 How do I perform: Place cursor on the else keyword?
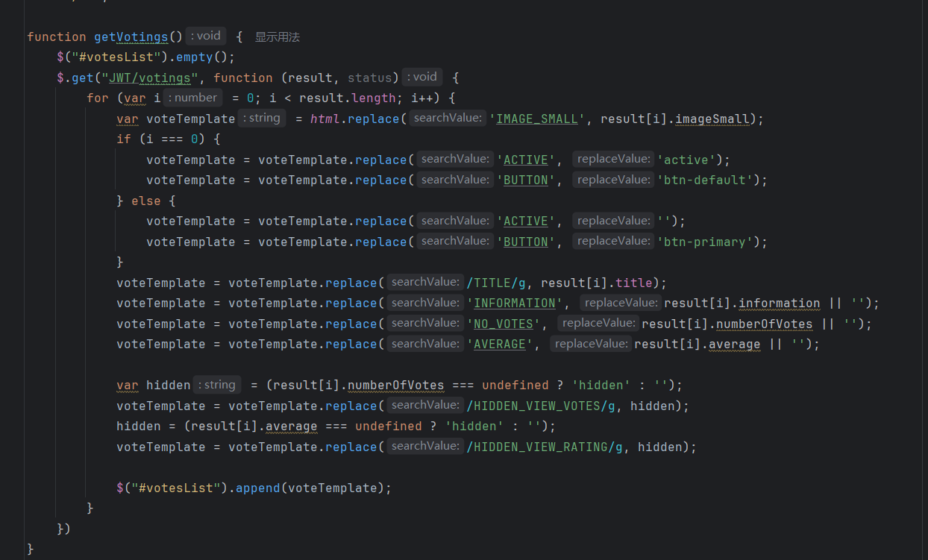[145, 201]
